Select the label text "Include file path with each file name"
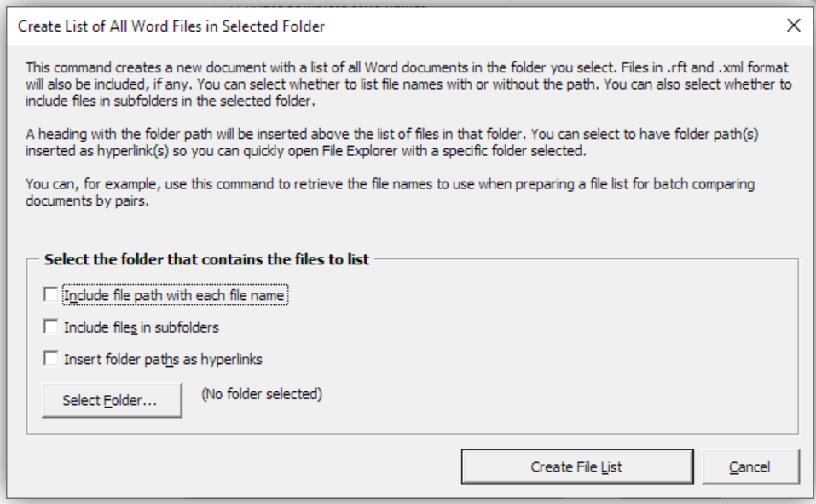The height and width of the screenshot is (504, 816). 174,295
